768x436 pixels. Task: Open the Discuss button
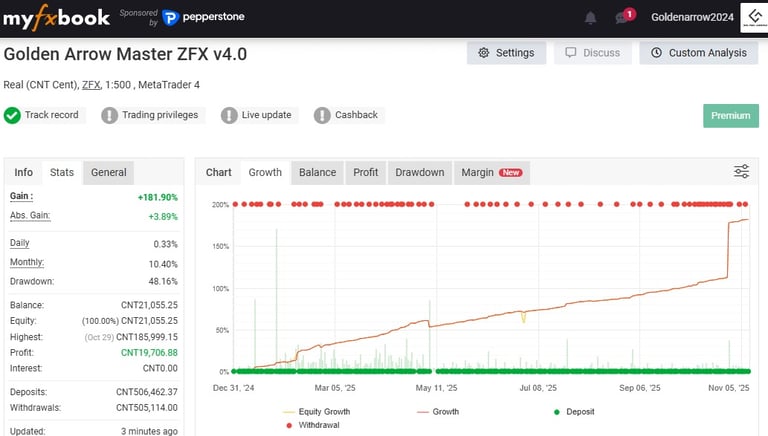pyautogui.click(x=593, y=53)
